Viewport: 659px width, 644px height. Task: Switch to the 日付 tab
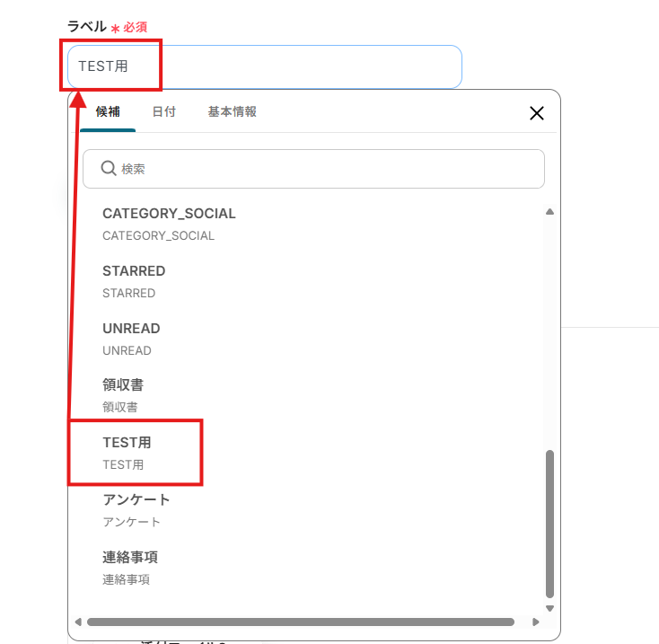click(x=164, y=111)
